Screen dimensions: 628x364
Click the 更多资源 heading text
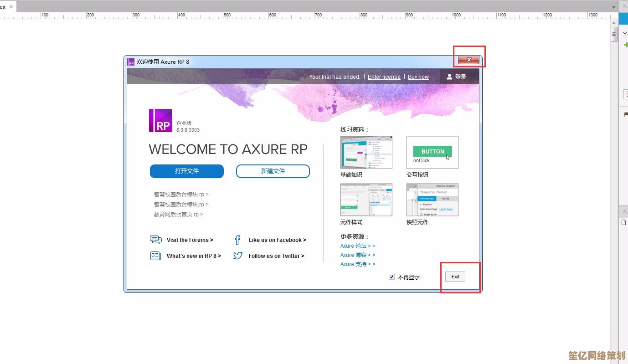(354, 237)
